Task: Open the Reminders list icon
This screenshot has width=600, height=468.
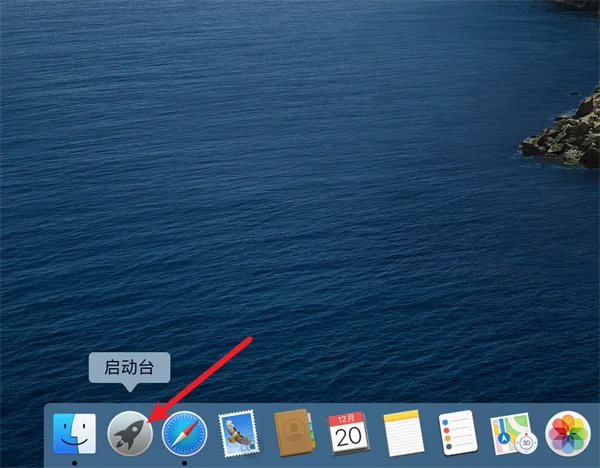Action: (458, 433)
